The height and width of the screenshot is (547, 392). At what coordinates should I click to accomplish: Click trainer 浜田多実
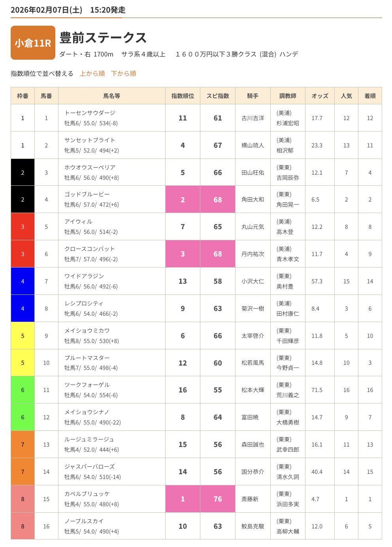(x=288, y=504)
